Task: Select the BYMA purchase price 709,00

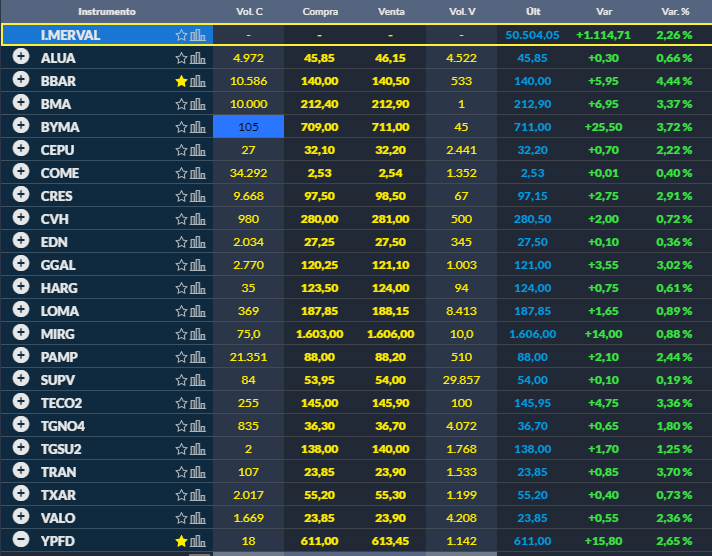Action: point(319,127)
